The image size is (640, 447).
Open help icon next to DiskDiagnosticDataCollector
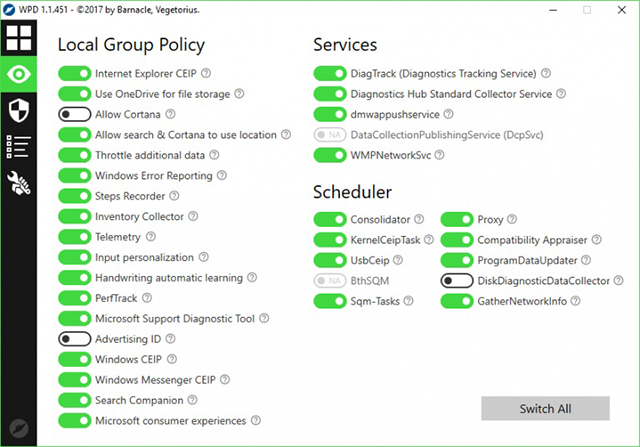click(619, 280)
